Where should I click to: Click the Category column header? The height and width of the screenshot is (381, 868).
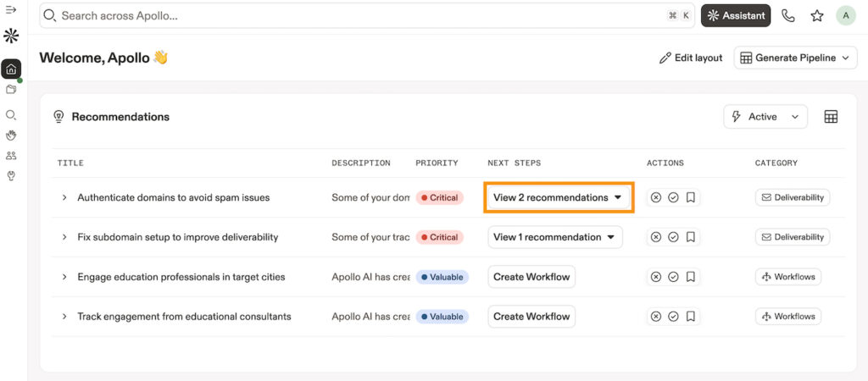pos(776,163)
